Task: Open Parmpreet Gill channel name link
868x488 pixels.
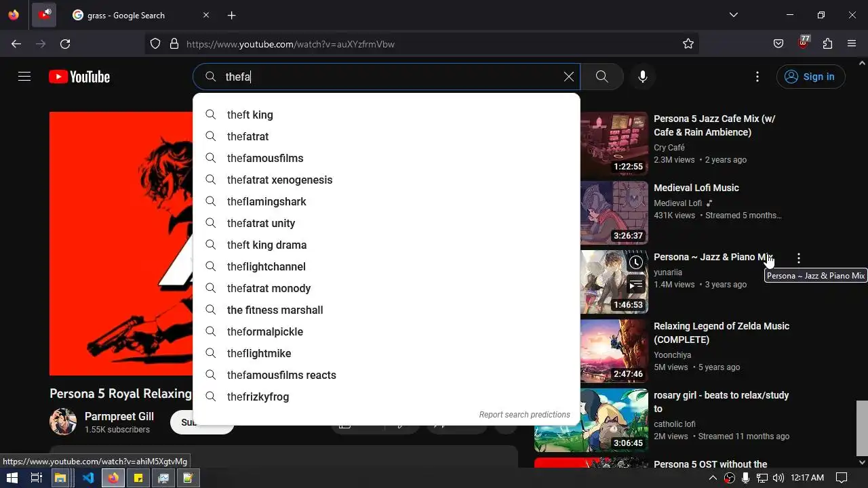Action: click(119, 416)
